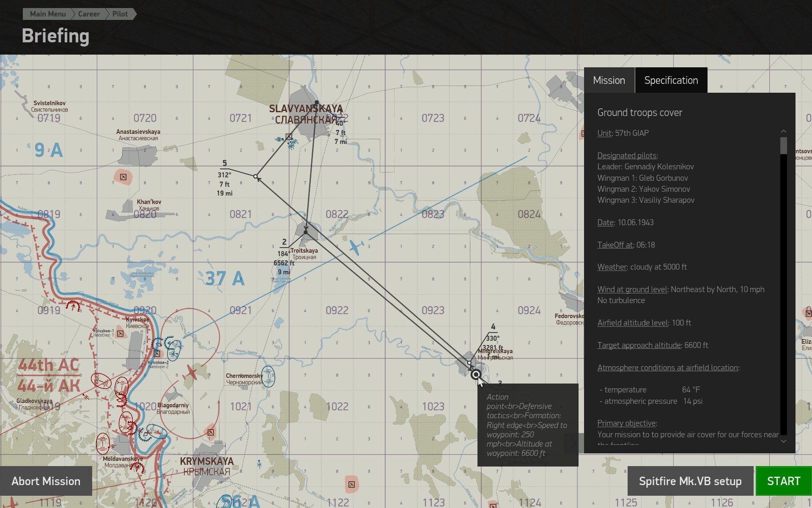Go back to Main Menu breadcrumb
The image size is (812, 508).
pyautogui.click(x=48, y=14)
